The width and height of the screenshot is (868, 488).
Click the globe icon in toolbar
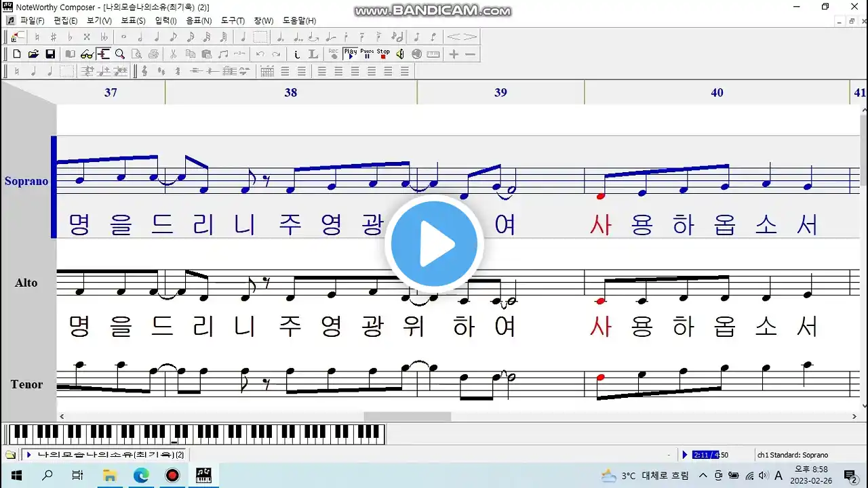pos(416,54)
